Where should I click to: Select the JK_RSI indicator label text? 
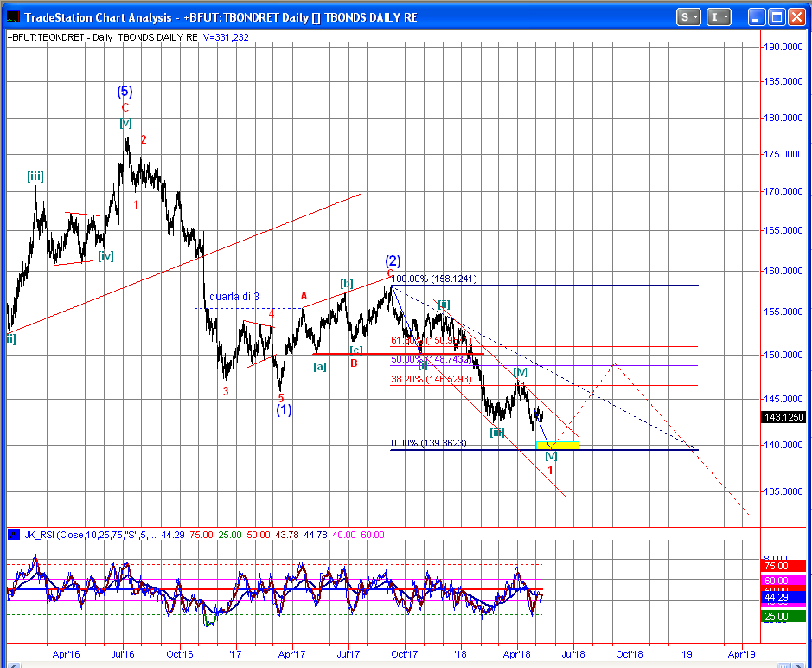[90, 535]
